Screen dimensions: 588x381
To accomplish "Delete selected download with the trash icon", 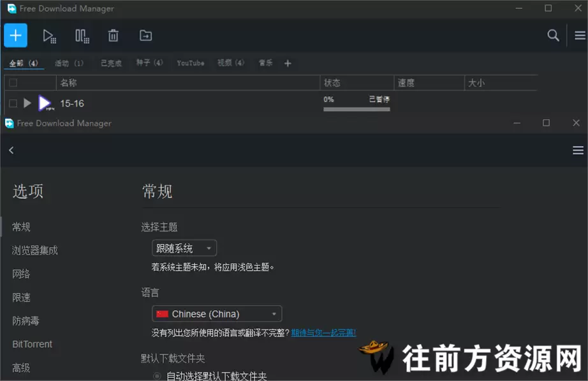I will (114, 36).
